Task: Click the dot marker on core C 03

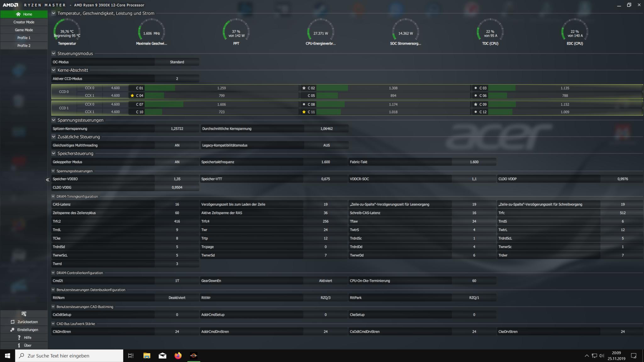Action: click(x=475, y=88)
